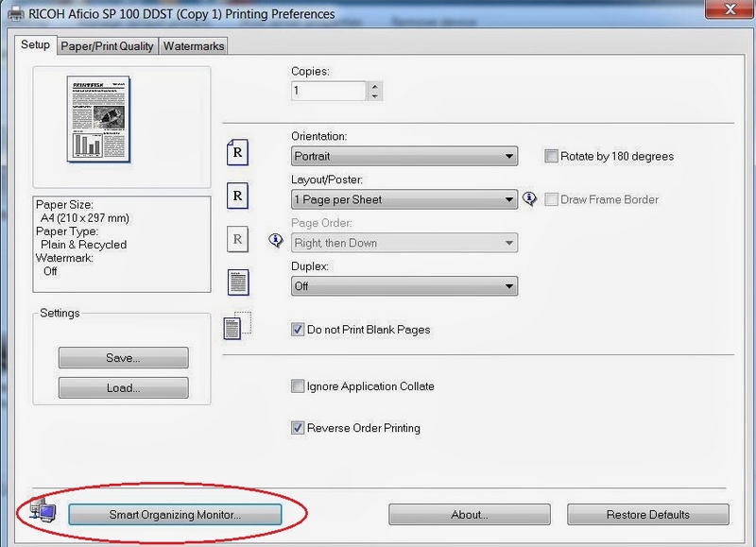Click the Load... settings button
Viewport: 756px width, 547px height.
click(x=124, y=388)
